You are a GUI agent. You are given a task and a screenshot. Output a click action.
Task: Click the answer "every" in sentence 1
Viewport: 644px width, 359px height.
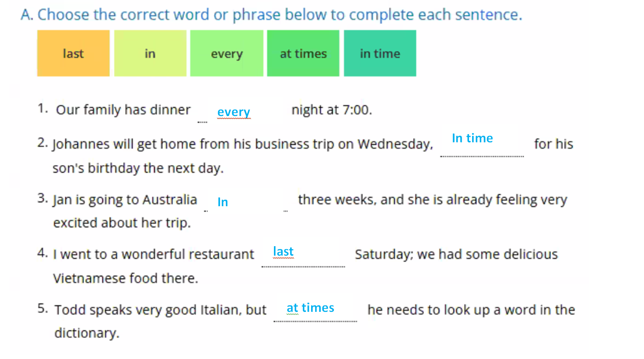pyautogui.click(x=234, y=112)
